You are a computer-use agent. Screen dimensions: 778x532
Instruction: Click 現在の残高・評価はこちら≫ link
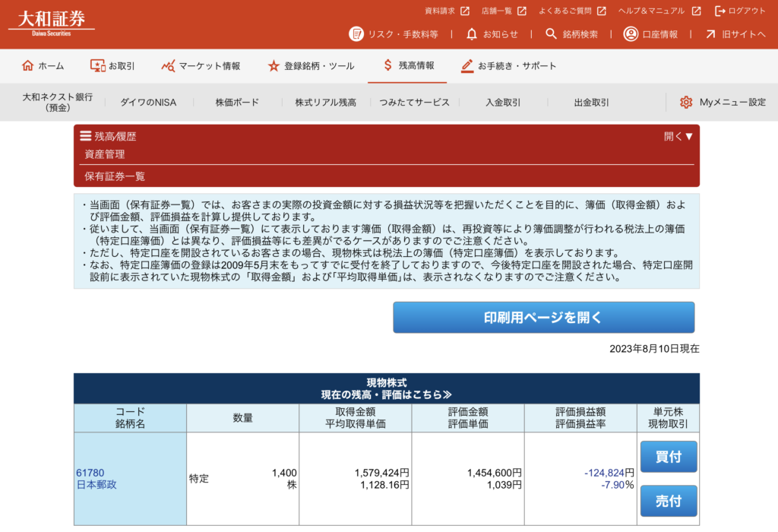[x=387, y=394]
